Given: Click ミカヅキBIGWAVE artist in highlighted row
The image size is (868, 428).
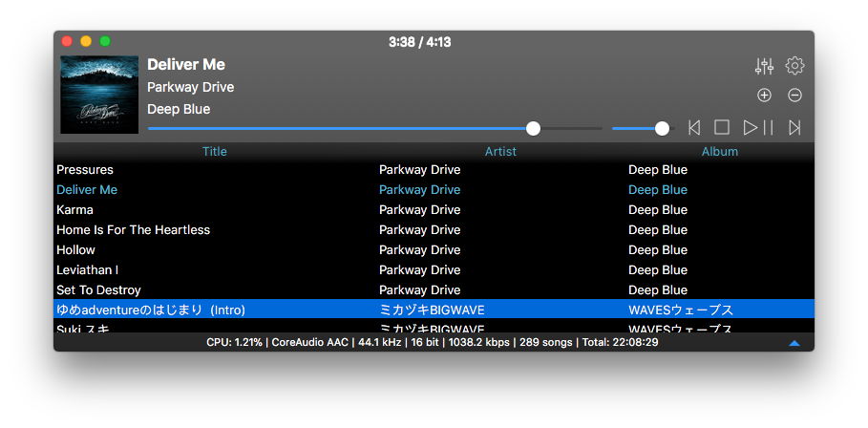Looking at the screenshot, I should (x=432, y=310).
